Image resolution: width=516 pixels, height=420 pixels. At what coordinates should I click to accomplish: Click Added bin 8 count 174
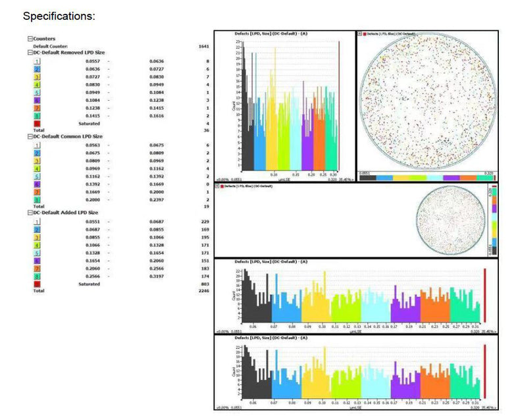click(205, 276)
